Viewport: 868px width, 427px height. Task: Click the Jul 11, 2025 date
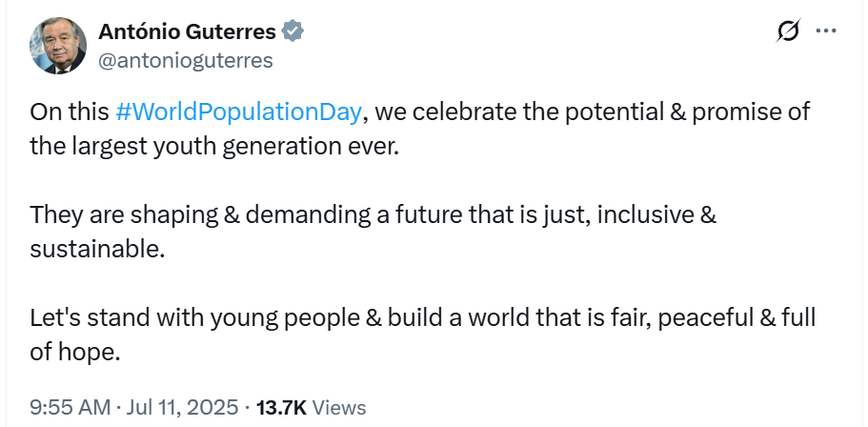[x=183, y=408]
